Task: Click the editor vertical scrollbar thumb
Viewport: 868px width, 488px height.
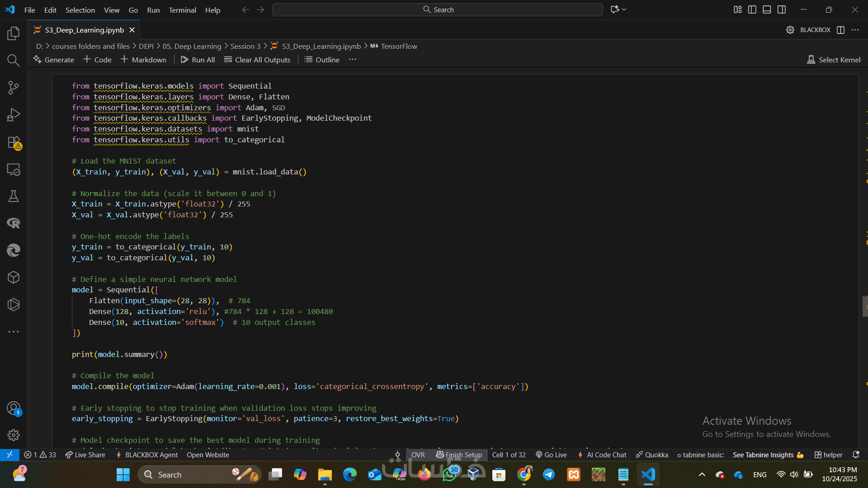Action: (x=865, y=306)
